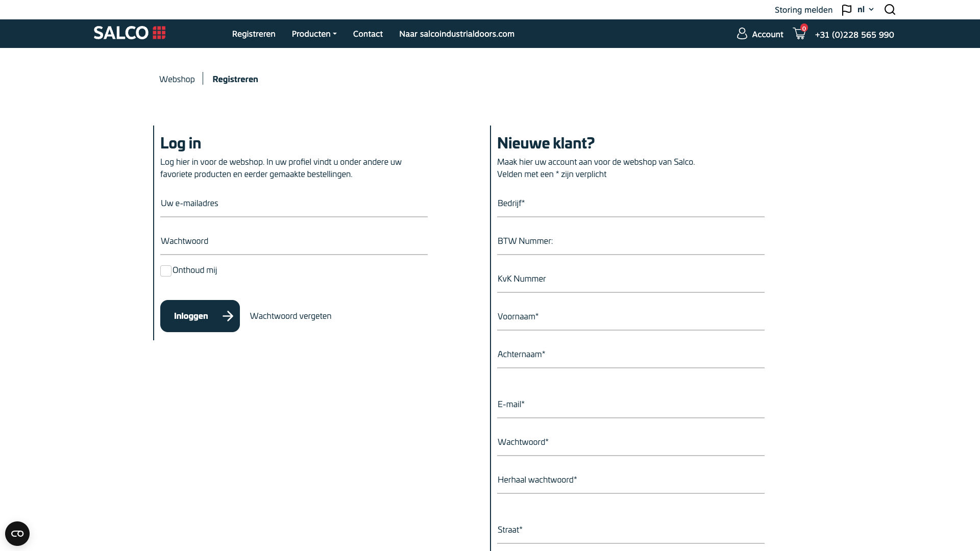The height and width of the screenshot is (551, 980).
Task: Click Storing melden link
Action: click(x=803, y=10)
